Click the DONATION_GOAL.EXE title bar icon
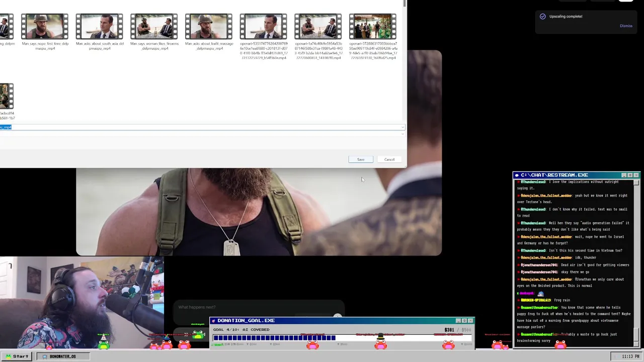 [x=213, y=321]
